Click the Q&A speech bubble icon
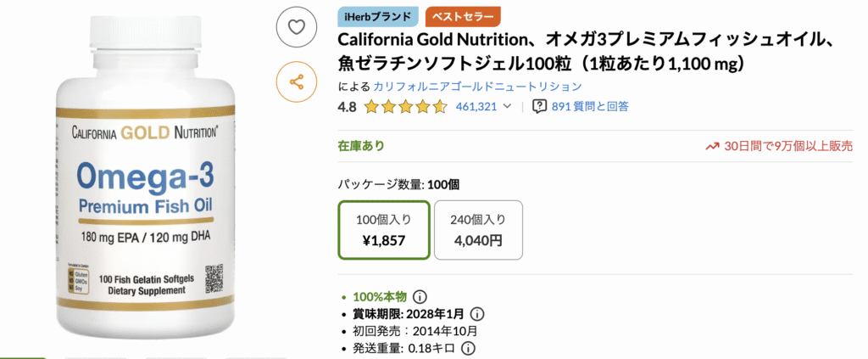868x359 pixels. pos(539,106)
